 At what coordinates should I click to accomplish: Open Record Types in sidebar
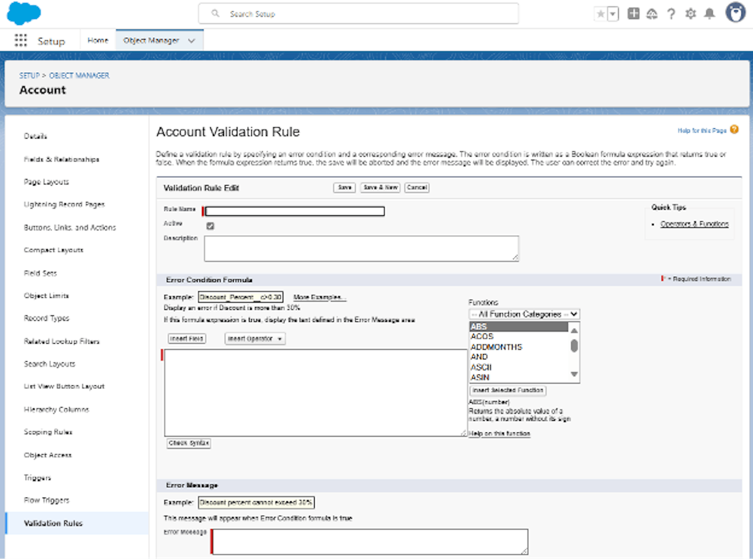46,318
